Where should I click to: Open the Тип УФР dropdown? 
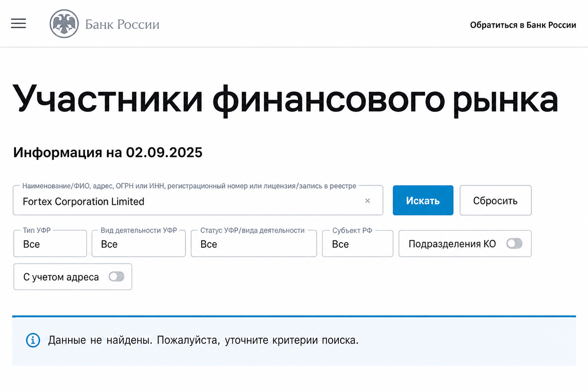coord(50,243)
